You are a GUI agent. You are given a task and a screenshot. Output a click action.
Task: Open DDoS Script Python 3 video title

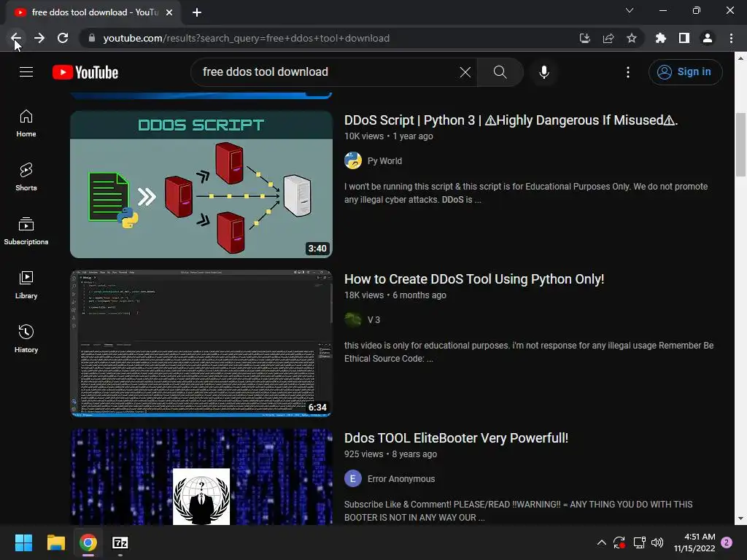point(511,120)
